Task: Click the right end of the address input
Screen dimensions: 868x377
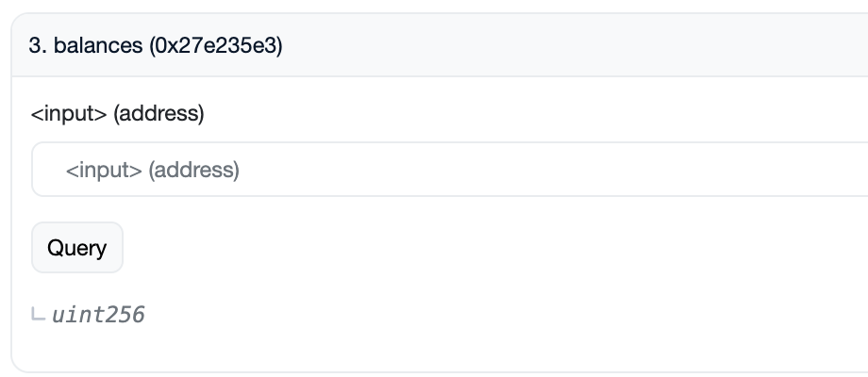Action: 840,171
